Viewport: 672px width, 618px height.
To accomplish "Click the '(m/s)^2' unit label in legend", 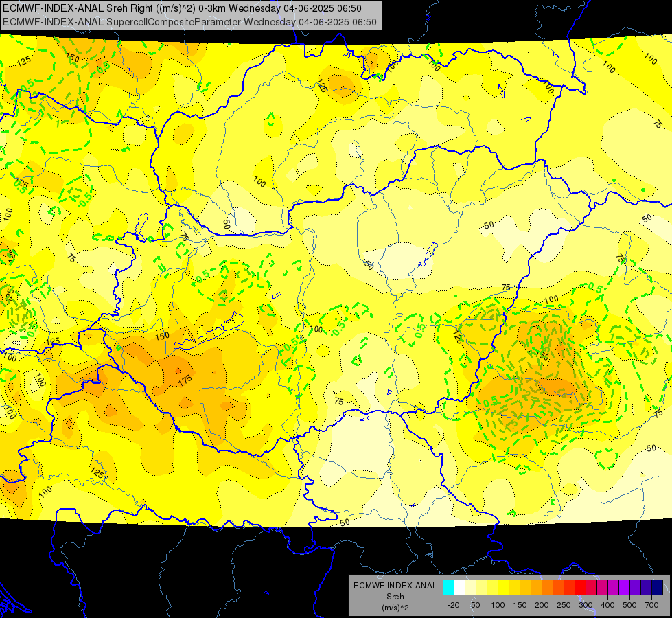I will pos(395,608).
